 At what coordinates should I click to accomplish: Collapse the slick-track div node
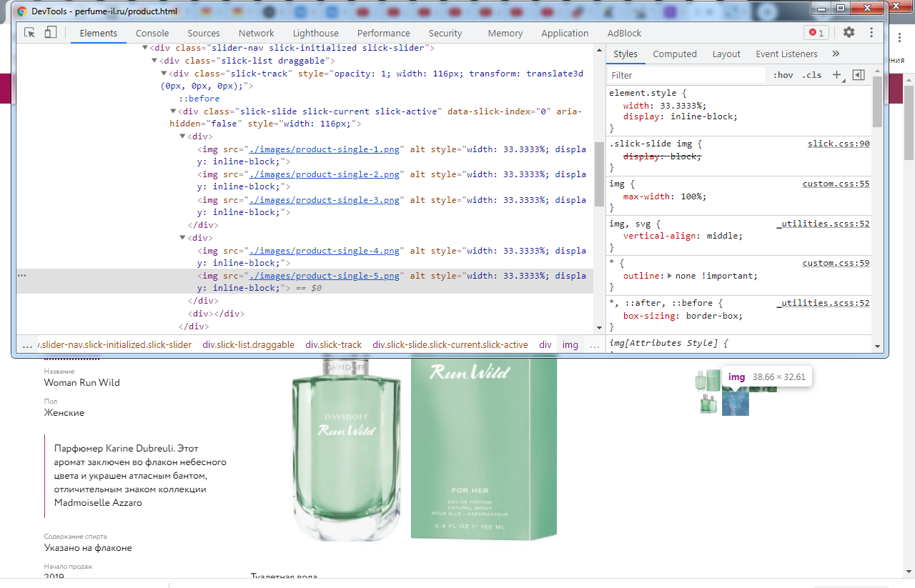[164, 74]
